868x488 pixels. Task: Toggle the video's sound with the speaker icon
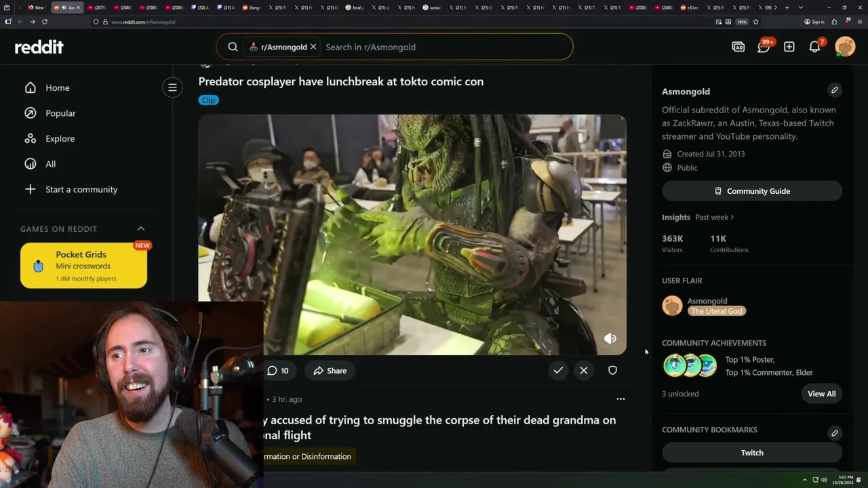tap(610, 338)
